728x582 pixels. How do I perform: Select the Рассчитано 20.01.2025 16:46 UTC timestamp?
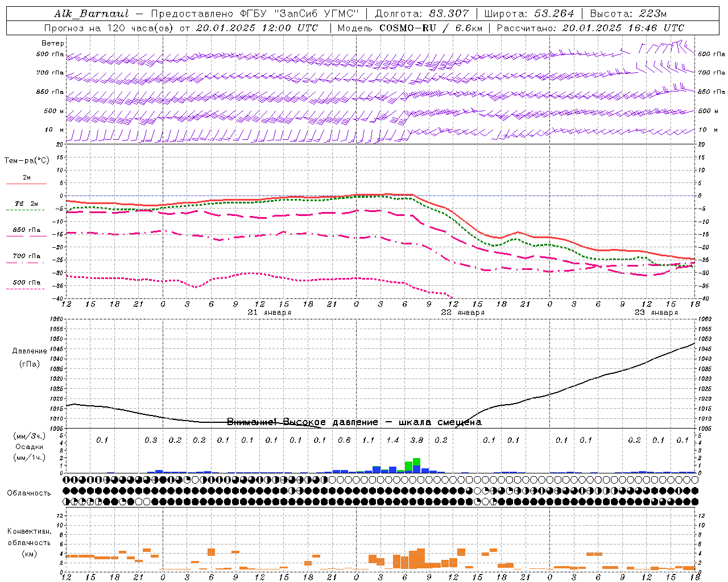(590, 27)
